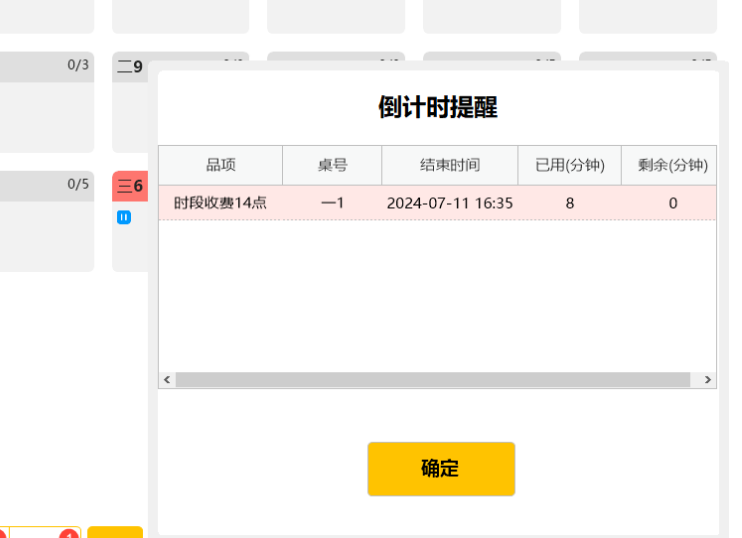742x538 pixels.
Task: Click the 品项 column header
Action: tap(220, 165)
